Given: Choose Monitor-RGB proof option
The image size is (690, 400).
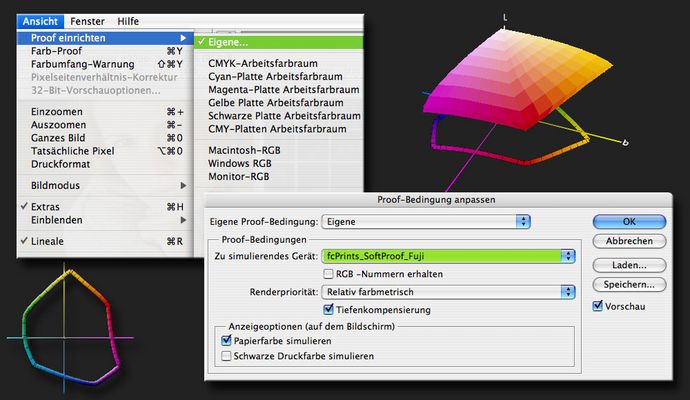Looking at the screenshot, I should (244, 176).
